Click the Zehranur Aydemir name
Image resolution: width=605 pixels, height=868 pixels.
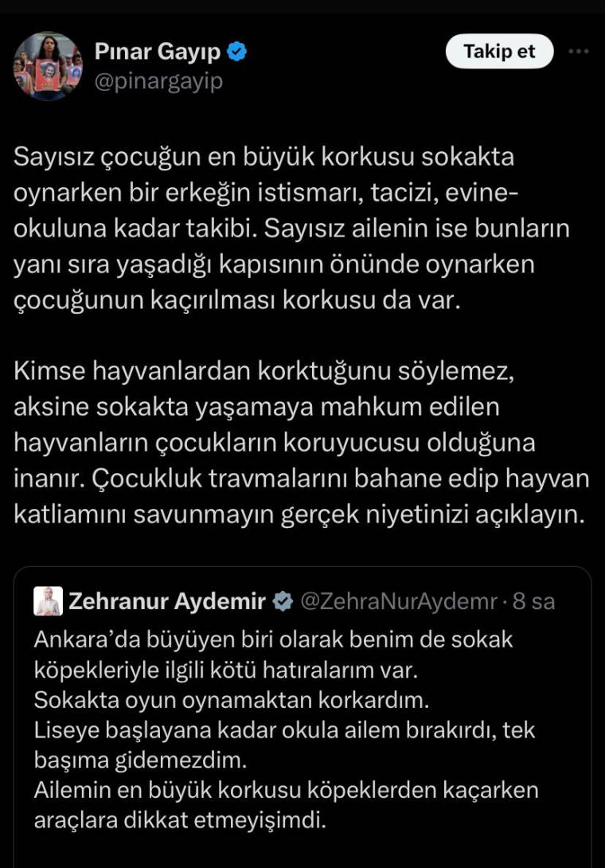coord(167,601)
